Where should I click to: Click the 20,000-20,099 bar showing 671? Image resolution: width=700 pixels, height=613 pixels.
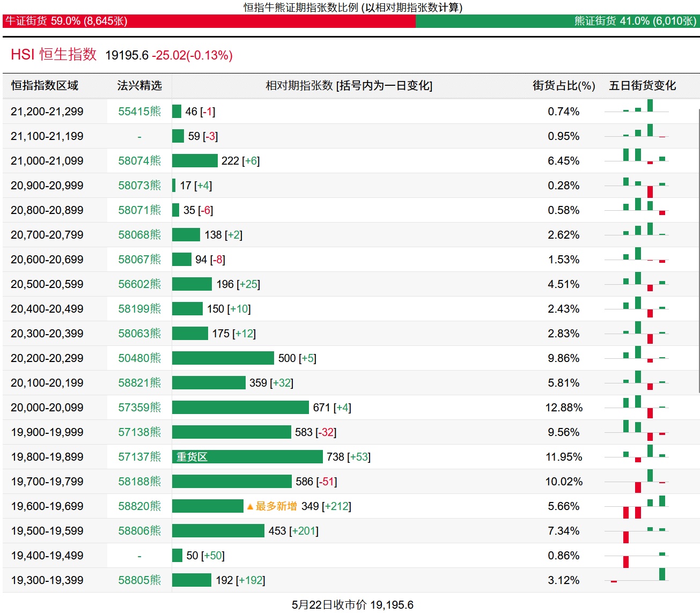click(x=240, y=408)
